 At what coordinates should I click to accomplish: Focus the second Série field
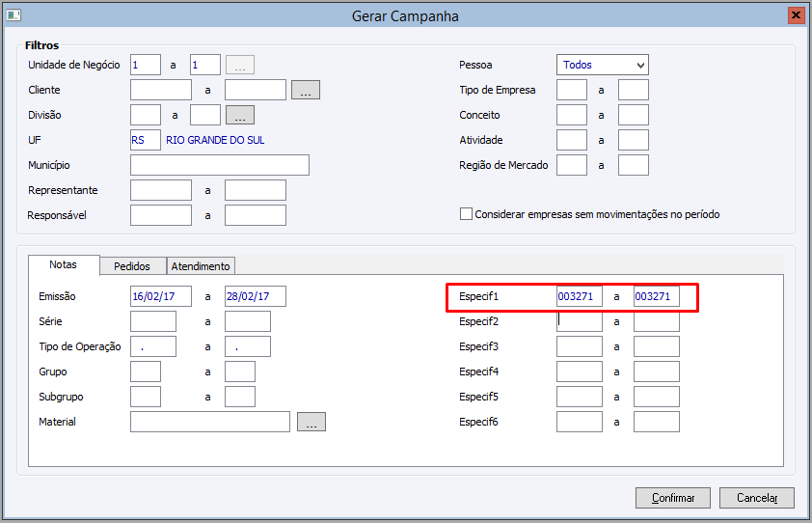pyautogui.click(x=248, y=321)
